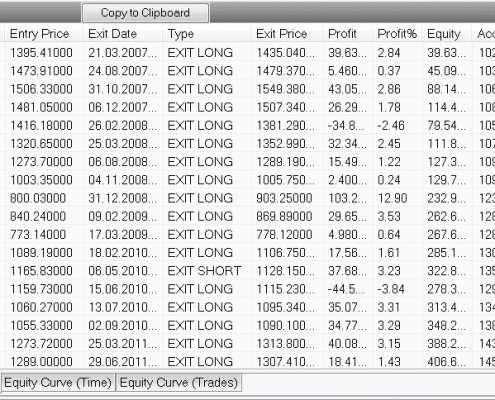Click the Profit column header
495x400 pixels.
347,34
